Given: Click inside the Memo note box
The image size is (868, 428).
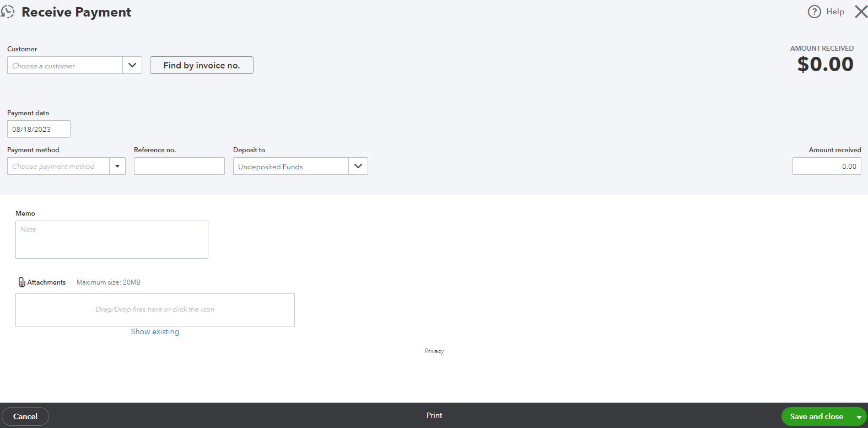Looking at the screenshot, I should click(112, 239).
